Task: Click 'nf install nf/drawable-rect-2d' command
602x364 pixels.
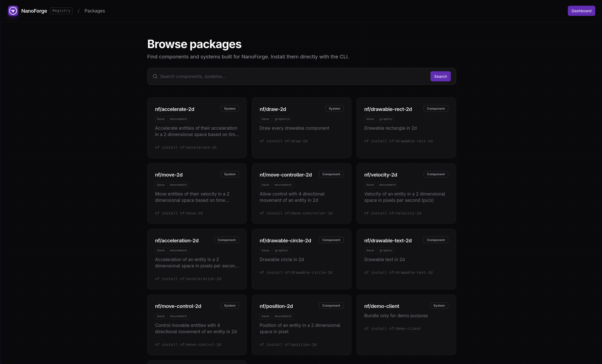Action: (x=398, y=141)
